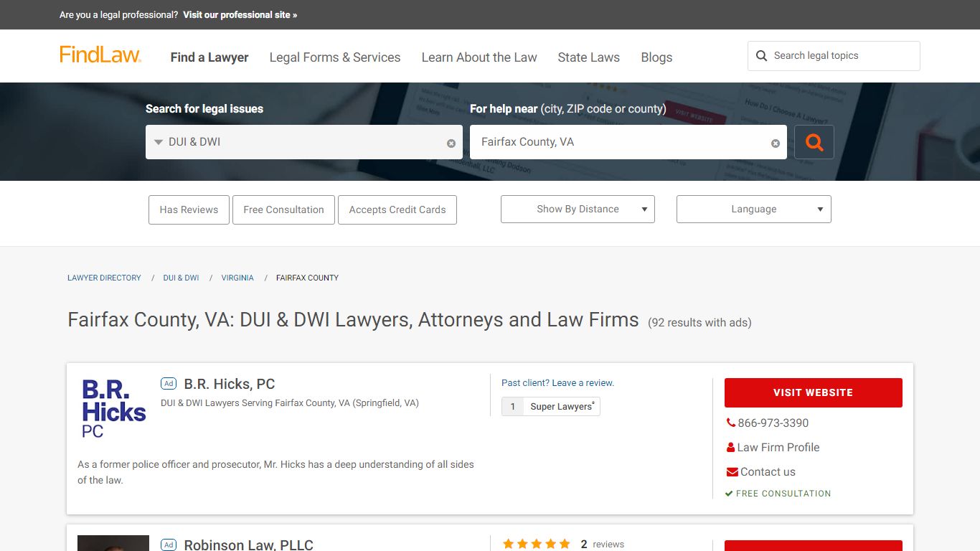Click the envelope icon beside Contact us

tap(732, 472)
